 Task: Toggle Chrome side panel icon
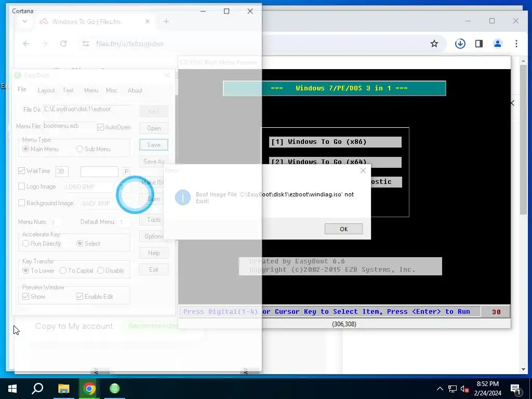coord(478,44)
